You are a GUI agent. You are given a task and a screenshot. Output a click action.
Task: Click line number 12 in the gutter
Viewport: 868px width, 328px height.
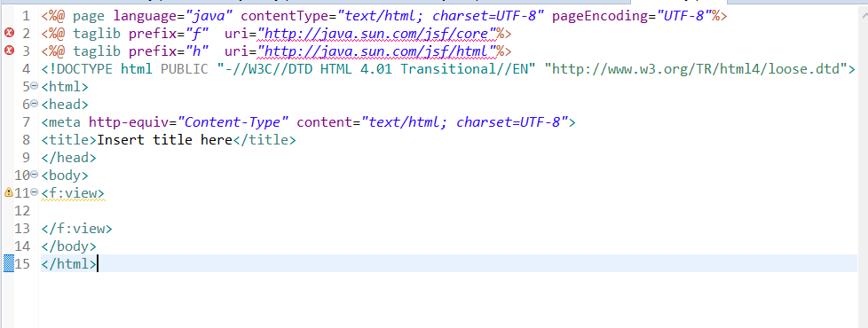pos(22,211)
